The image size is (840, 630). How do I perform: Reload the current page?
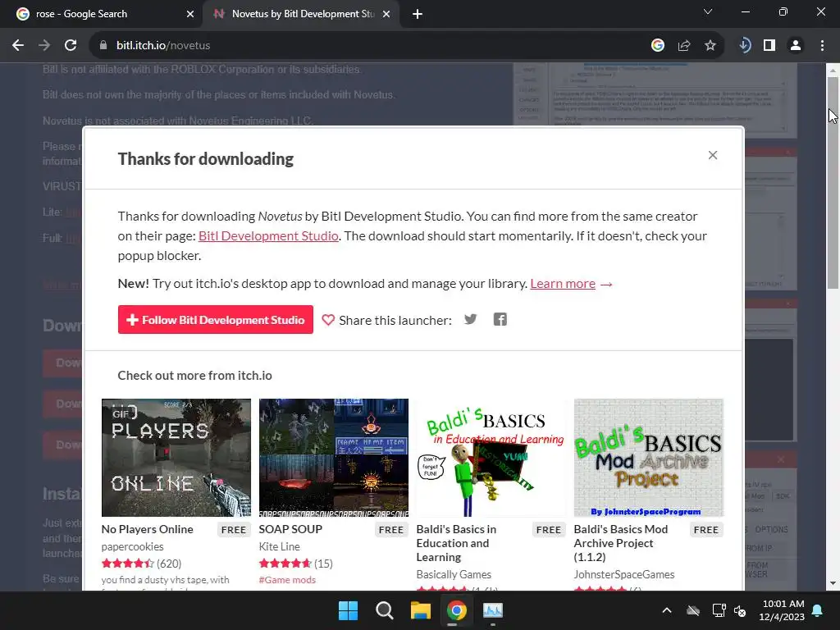coord(71,46)
